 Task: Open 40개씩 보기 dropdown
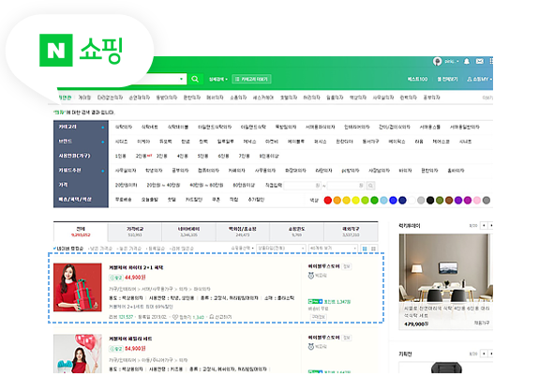point(333,249)
